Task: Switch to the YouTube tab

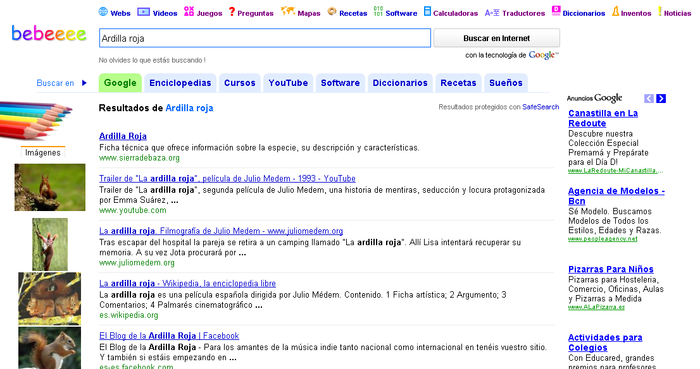Action: 288,83
